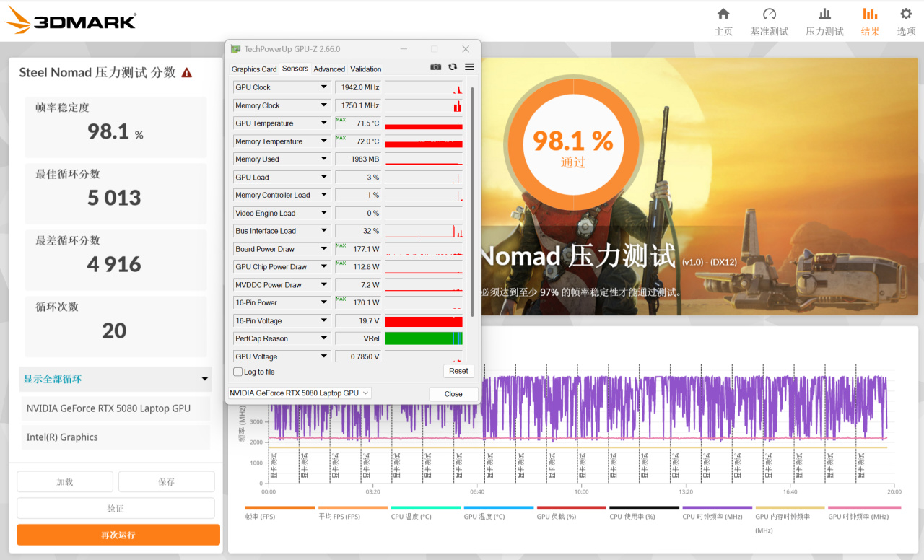Switch to the Graphics Card tab
Screen dimensions: 924x560
pyautogui.click(x=254, y=69)
